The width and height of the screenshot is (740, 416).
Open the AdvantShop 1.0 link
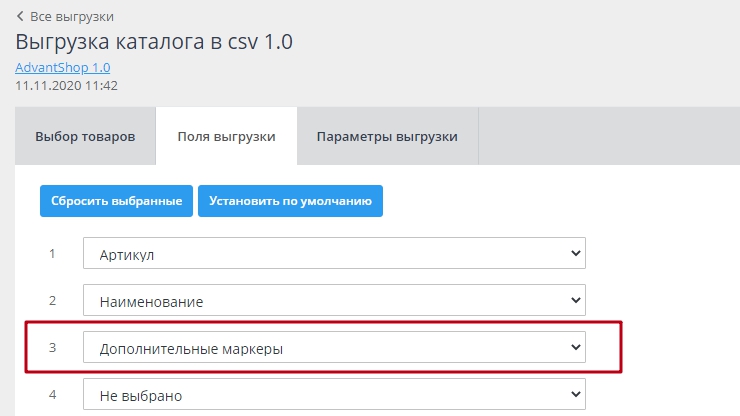[x=62, y=67]
